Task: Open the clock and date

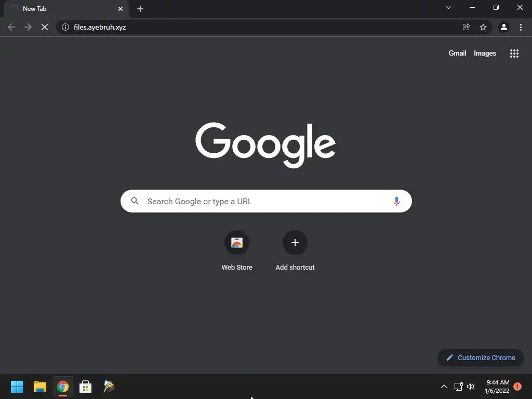Action: [497, 387]
